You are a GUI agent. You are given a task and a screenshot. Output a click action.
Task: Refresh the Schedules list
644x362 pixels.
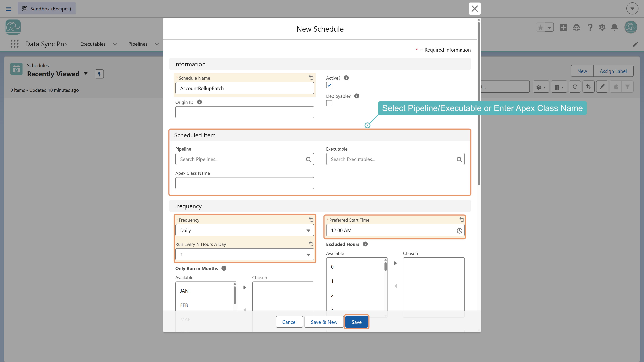click(575, 87)
